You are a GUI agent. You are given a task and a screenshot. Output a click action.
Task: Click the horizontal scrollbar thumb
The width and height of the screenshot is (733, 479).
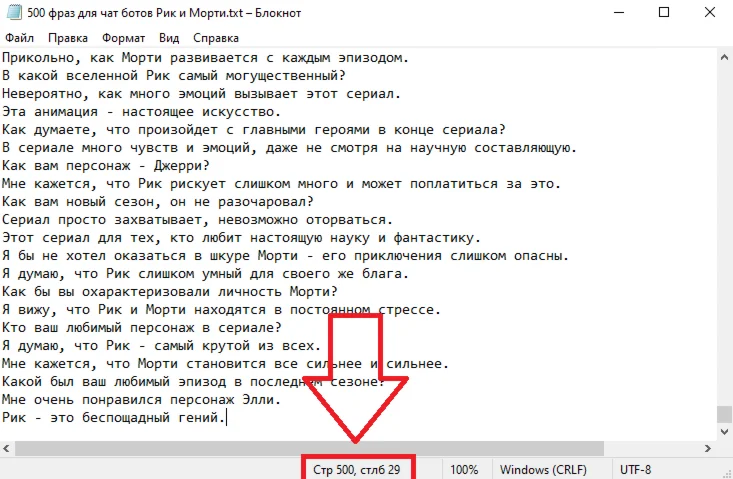tap(309, 449)
